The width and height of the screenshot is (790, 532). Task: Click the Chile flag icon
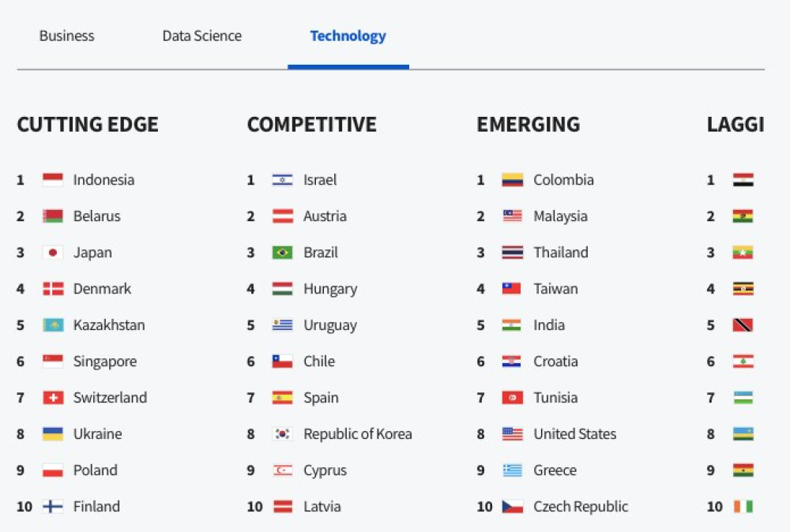pos(282,362)
